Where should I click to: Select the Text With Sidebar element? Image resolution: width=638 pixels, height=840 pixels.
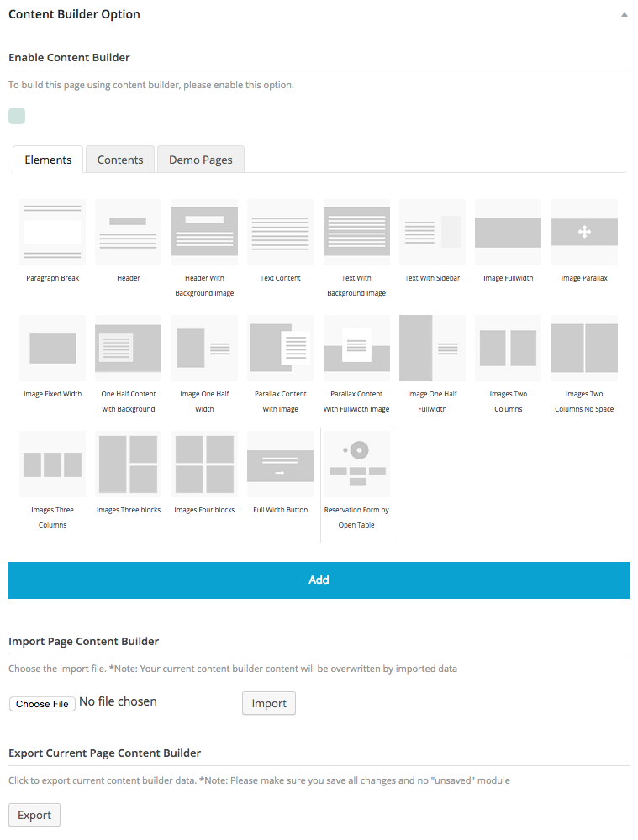[432, 232]
